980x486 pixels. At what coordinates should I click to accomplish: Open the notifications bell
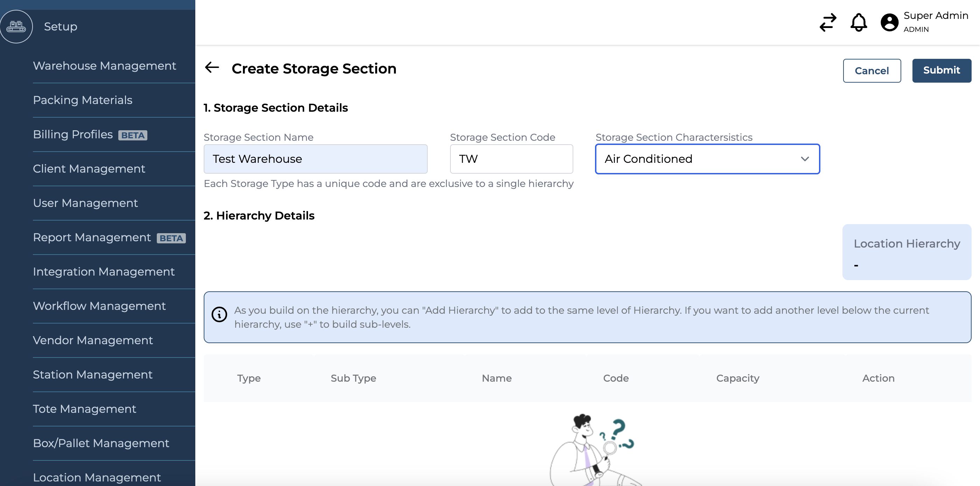858,22
